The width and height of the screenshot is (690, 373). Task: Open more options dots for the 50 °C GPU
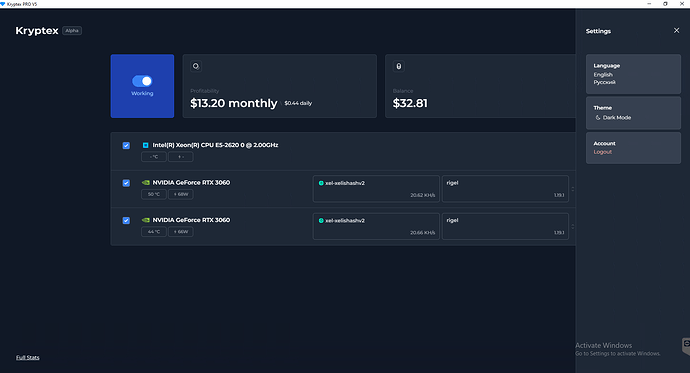tap(573, 189)
